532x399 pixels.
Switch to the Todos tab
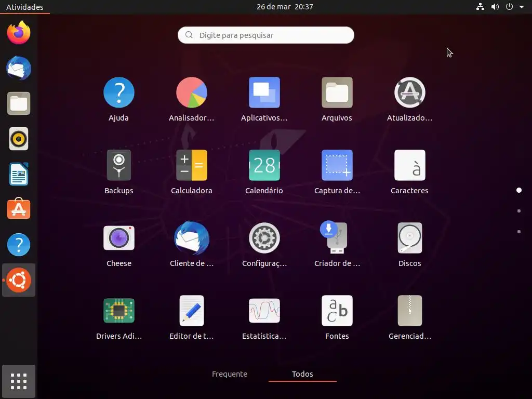click(x=302, y=374)
